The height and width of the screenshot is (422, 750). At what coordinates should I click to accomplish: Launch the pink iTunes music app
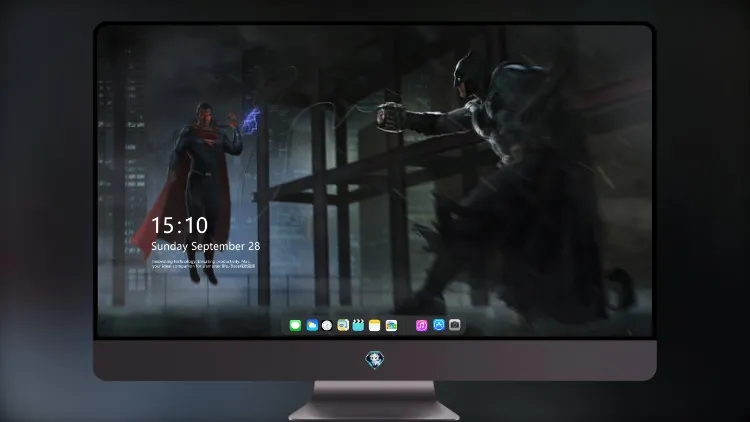(421, 326)
